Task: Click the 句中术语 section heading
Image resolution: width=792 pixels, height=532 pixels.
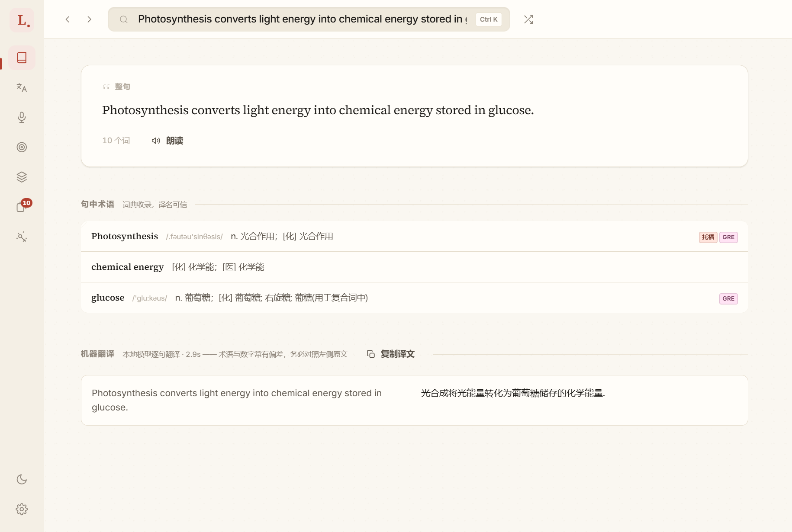Action: 98,204
